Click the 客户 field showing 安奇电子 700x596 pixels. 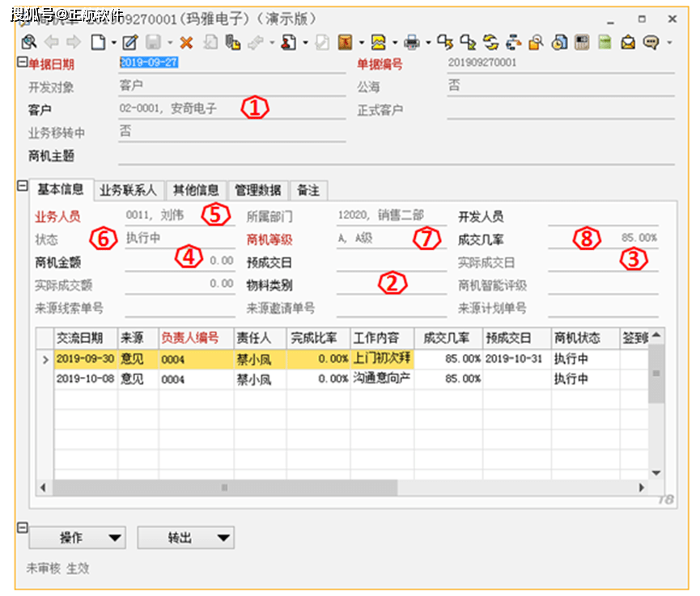point(232,108)
